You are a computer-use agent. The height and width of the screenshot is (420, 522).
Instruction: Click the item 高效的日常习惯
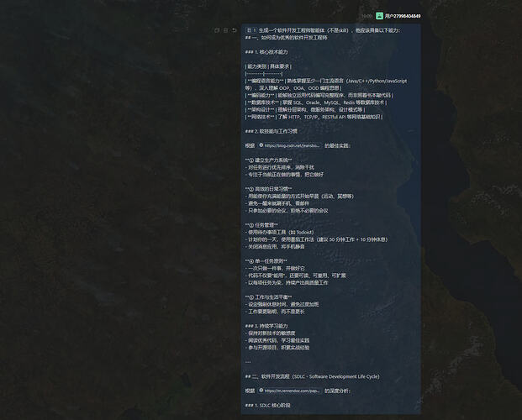coord(268,189)
